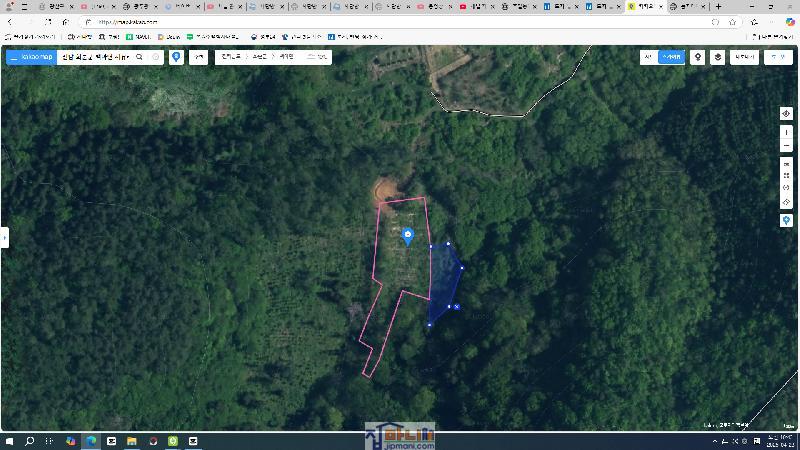
Task: Click the search magnifier icon
Action: 140,57
